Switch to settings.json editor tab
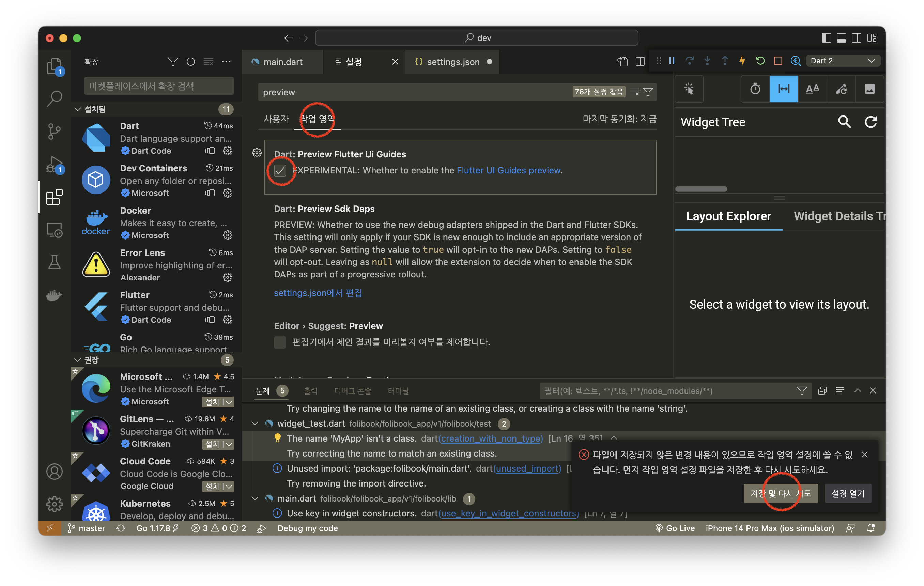 (452, 61)
